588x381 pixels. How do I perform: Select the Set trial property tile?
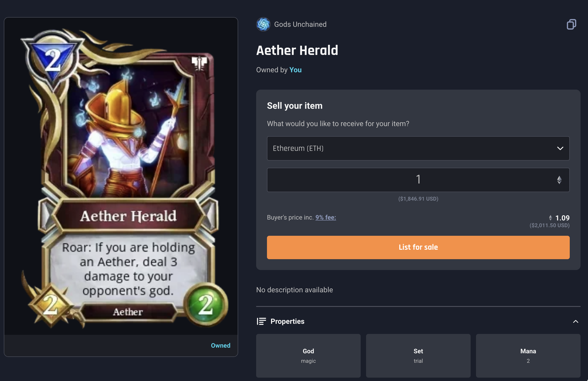click(418, 356)
